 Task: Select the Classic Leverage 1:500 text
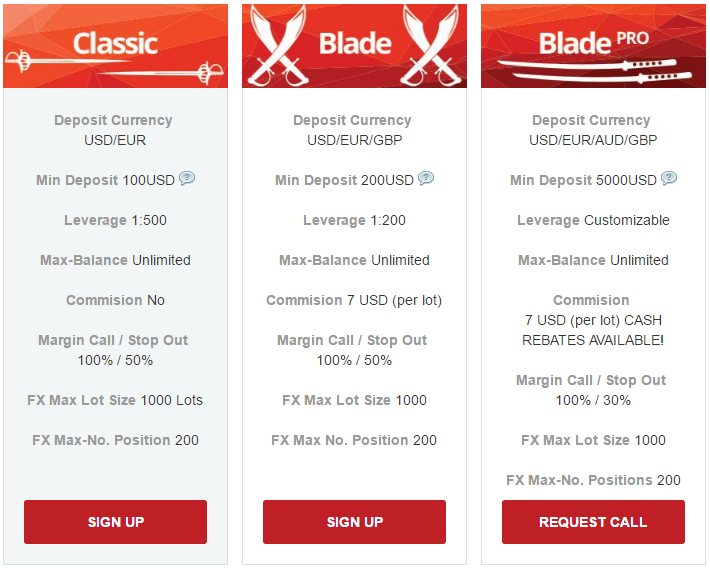click(115, 220)
